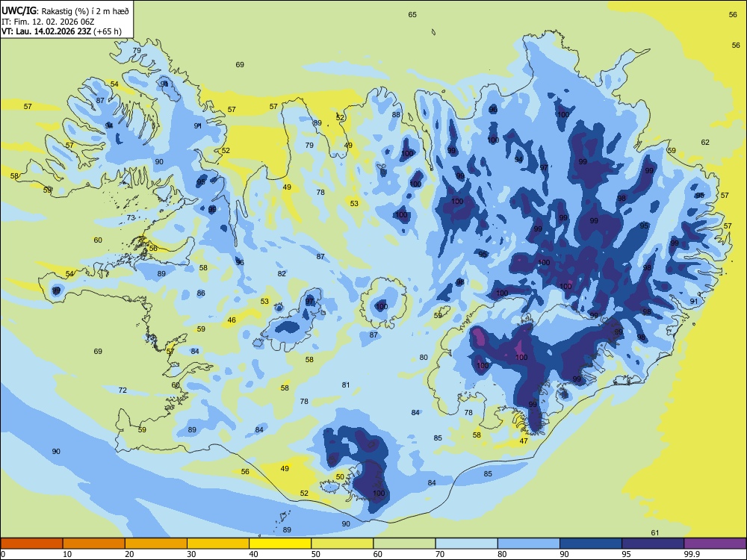
Task: Click the bright yellow 40–50 legend swatch
Action: coord(280,544)
